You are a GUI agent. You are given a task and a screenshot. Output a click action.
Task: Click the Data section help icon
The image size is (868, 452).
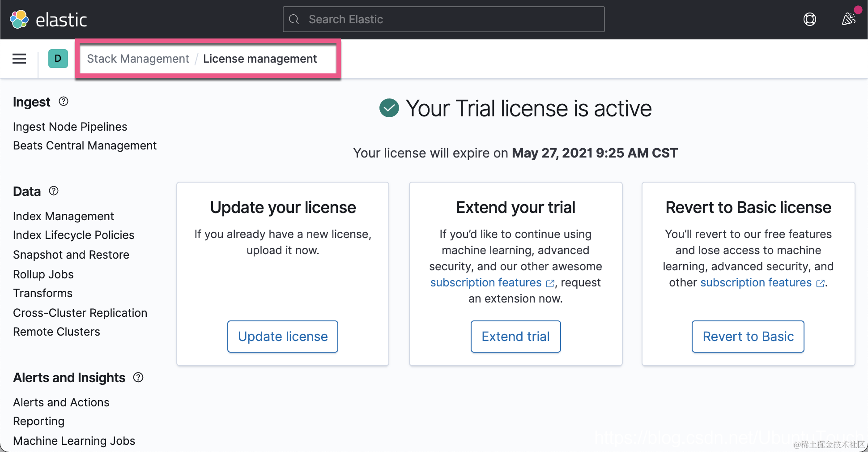click(x=54, y=191)
